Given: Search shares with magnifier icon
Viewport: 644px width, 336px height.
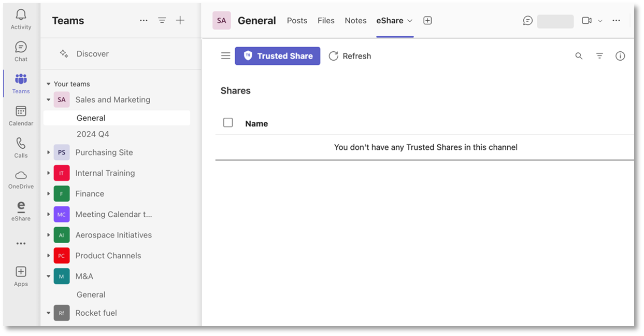Looking at the screenshot, I should [x=579, y=56].
